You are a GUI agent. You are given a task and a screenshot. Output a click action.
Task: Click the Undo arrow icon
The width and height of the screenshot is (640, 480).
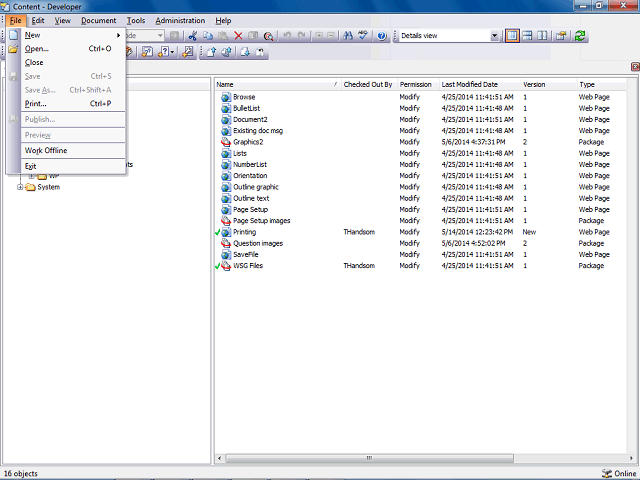click(x=287, y=36)
